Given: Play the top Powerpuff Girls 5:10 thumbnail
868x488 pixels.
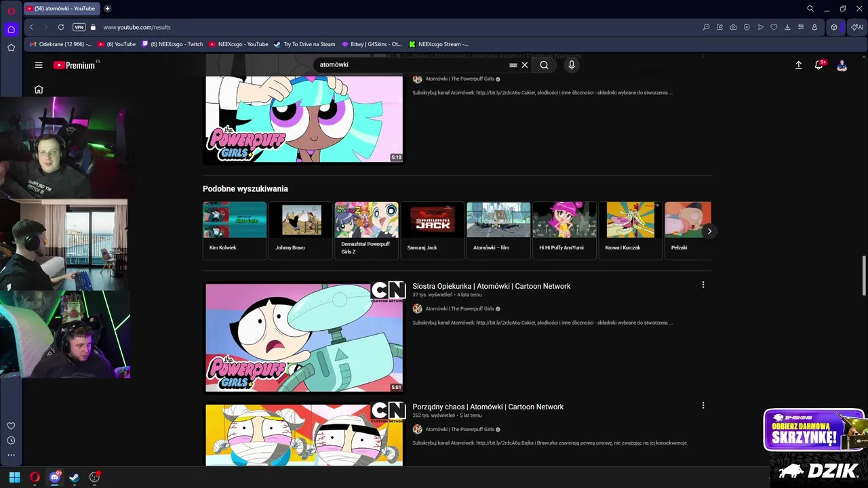Looking at the screenshot, I should coord(304,110).
